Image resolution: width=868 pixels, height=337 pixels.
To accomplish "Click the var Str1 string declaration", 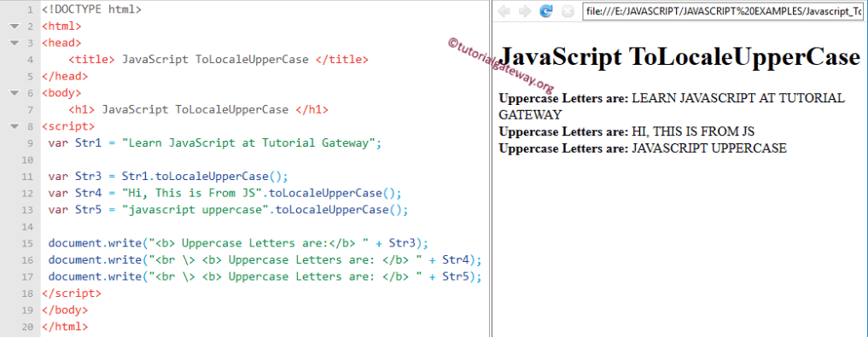I will [215, 143].
